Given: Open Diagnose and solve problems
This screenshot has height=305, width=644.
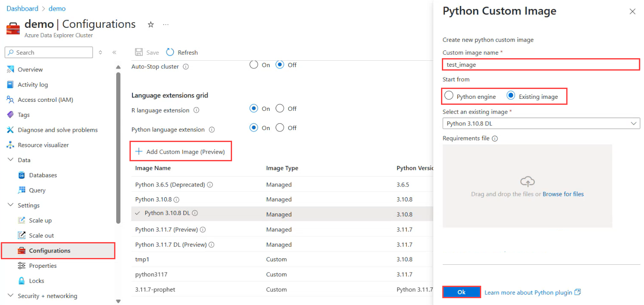Looking at the screenshot, I should pyautogui.click(x=56, y=130).
